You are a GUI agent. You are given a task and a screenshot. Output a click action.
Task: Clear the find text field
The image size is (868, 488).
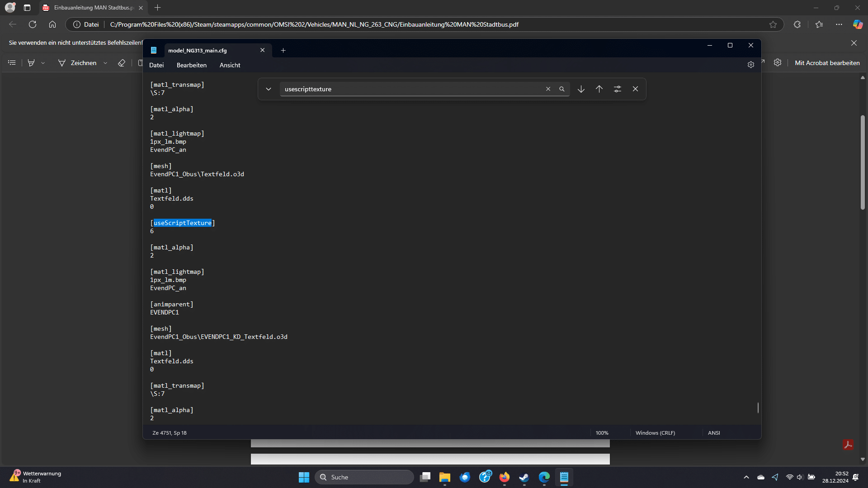point(548,89)
